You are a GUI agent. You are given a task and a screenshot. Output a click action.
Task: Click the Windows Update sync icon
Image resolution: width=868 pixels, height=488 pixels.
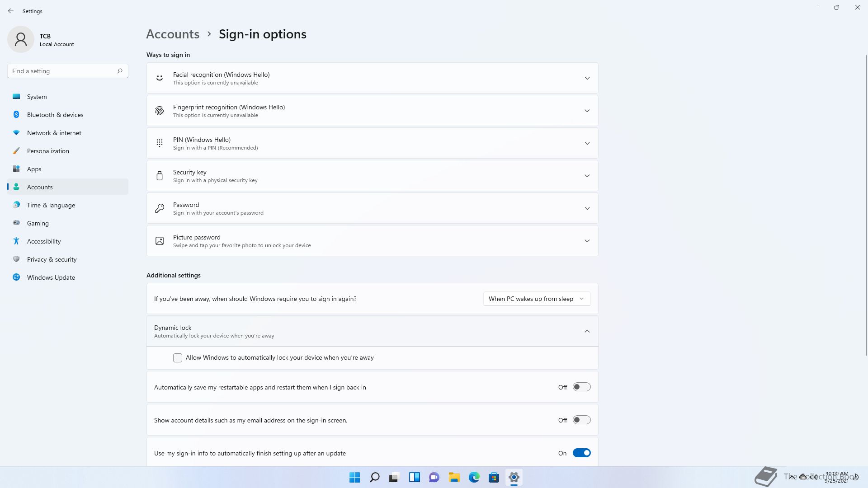coord(16,277)
